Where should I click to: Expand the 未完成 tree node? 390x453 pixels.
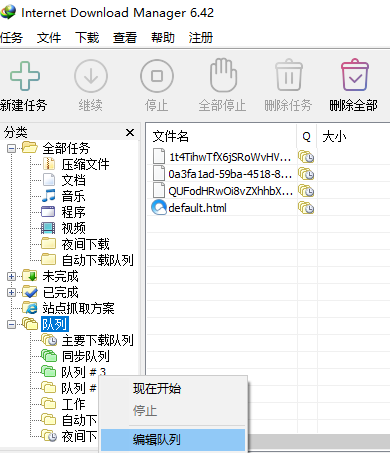coord(11,276)
